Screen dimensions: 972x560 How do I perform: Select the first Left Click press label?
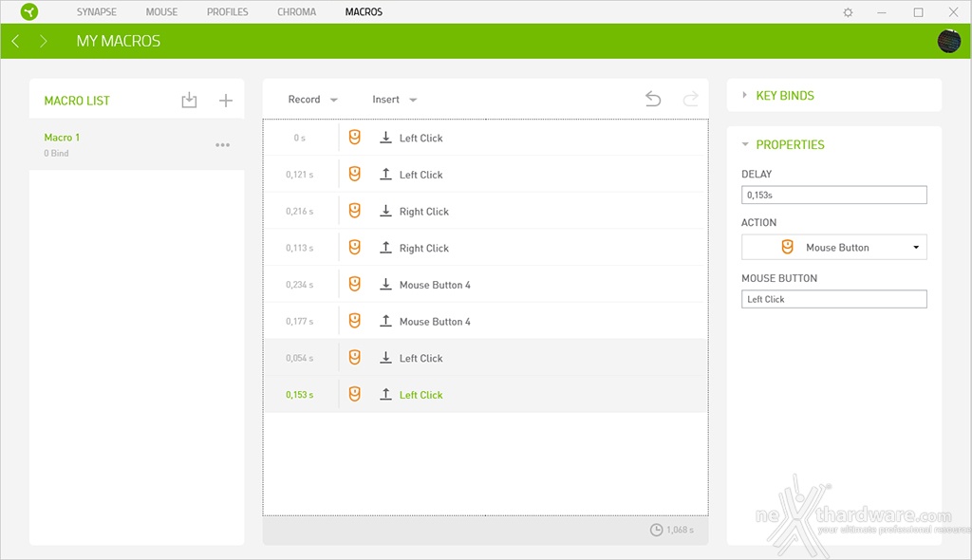(x=421, y=138)
